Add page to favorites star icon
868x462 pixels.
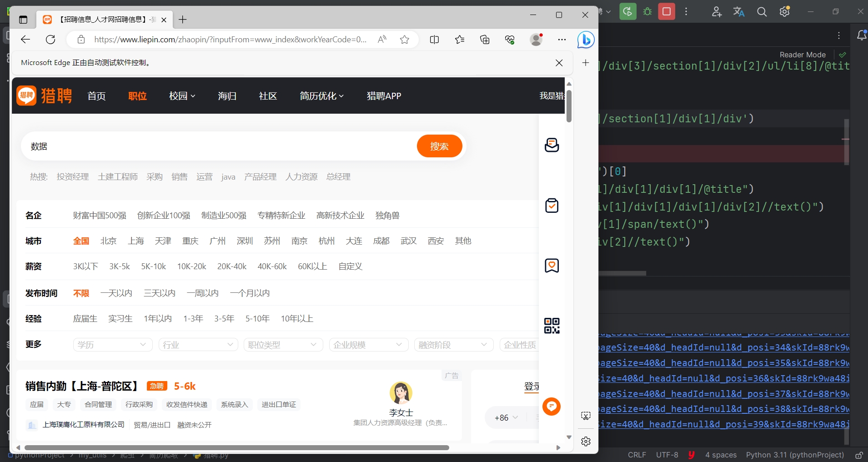405,40
